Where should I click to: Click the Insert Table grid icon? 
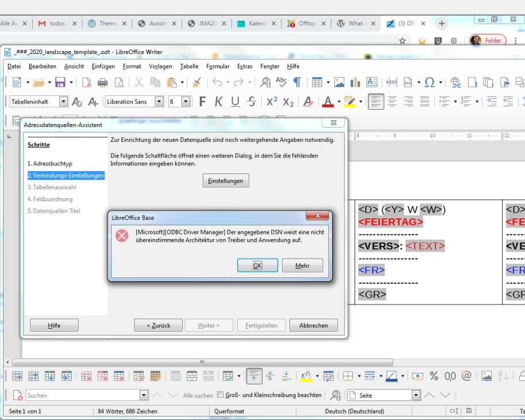316,82
